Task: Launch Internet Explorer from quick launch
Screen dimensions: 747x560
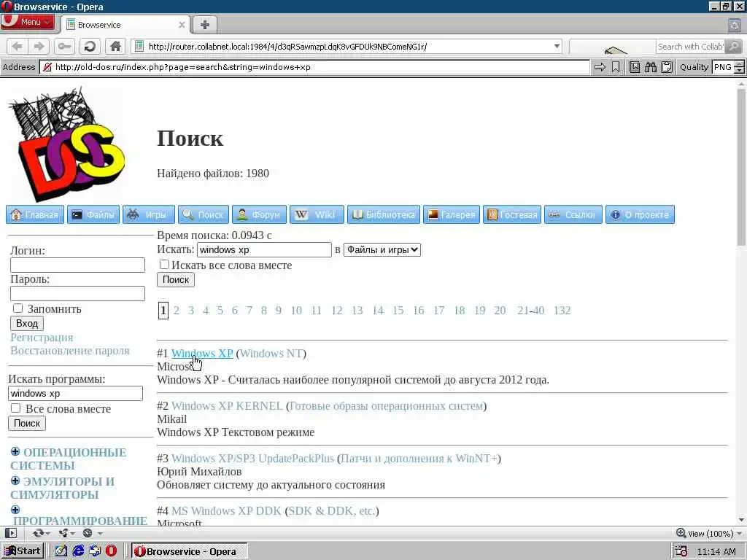Action: click(x=78, y=551)
